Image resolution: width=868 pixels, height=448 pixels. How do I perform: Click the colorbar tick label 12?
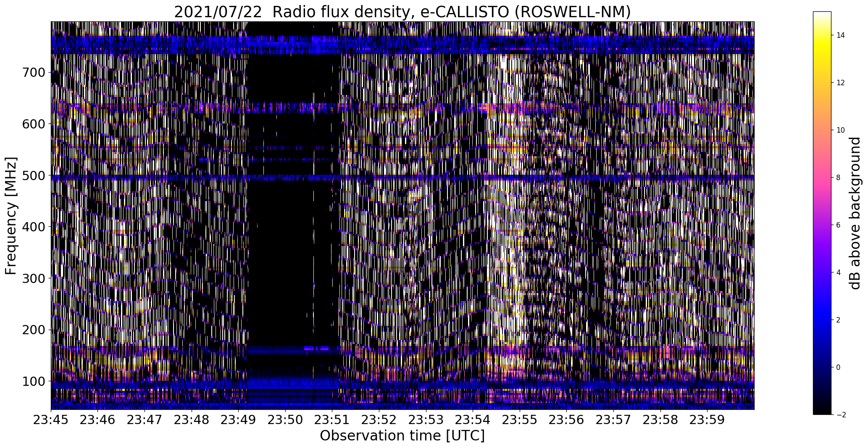tap(841, 83)
